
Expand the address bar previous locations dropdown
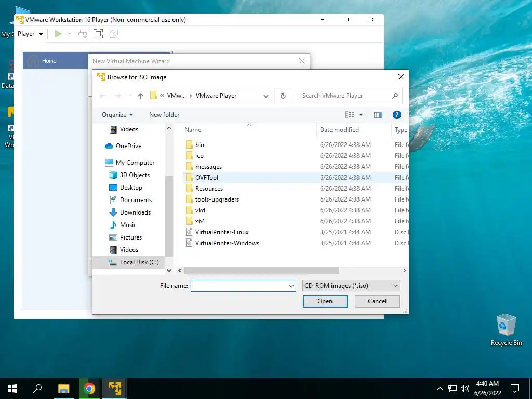(266, 96)
